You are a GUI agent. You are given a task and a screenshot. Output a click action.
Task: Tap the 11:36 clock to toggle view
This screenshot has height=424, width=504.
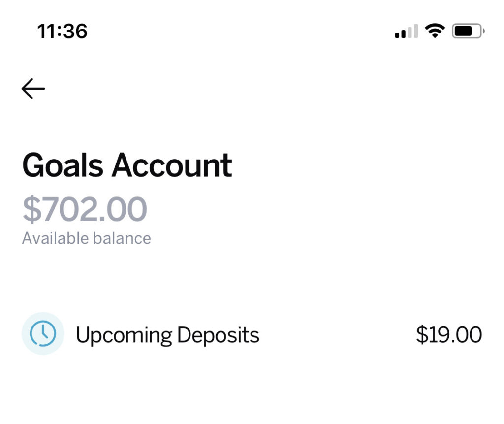pyautogui.click(x=63, y=31)
